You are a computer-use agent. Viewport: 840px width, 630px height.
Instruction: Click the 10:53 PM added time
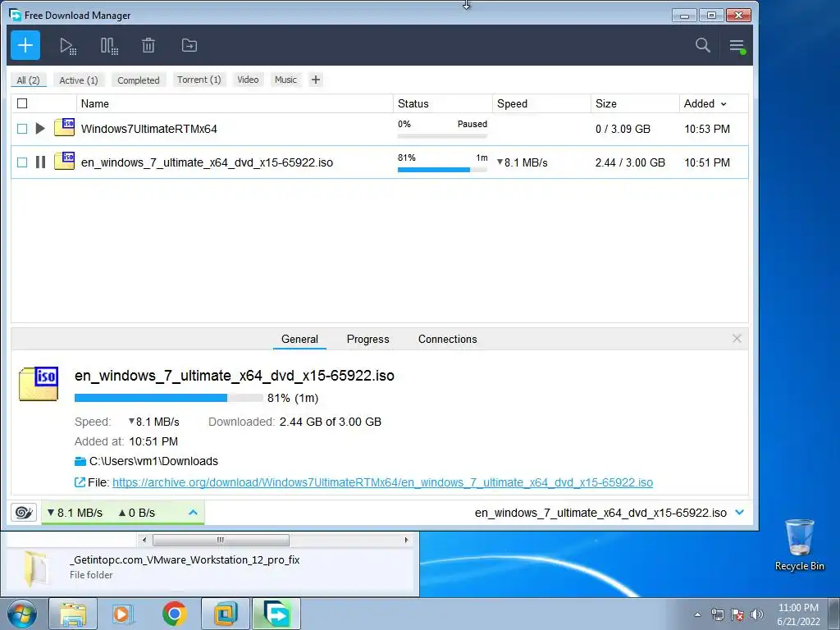706,129
